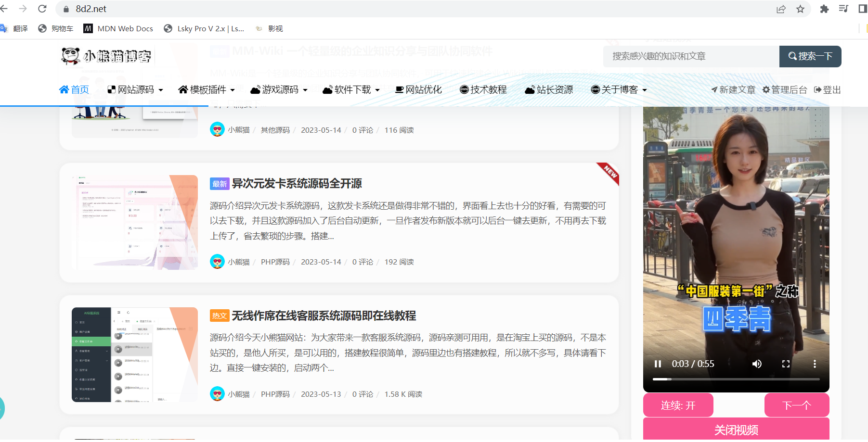Open the media control playlist icon
This screenshot has height=442, width=868.
point(843,9)
